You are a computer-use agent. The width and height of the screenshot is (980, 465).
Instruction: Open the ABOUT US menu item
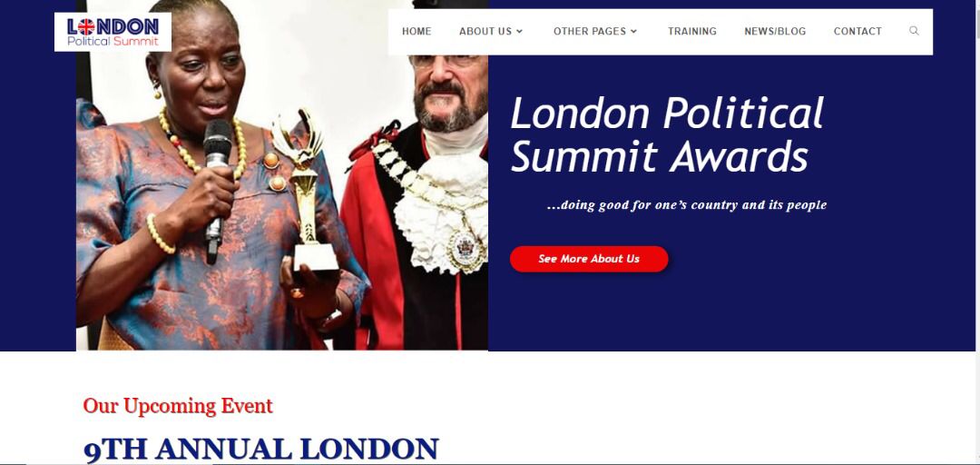tap(485, 31)
